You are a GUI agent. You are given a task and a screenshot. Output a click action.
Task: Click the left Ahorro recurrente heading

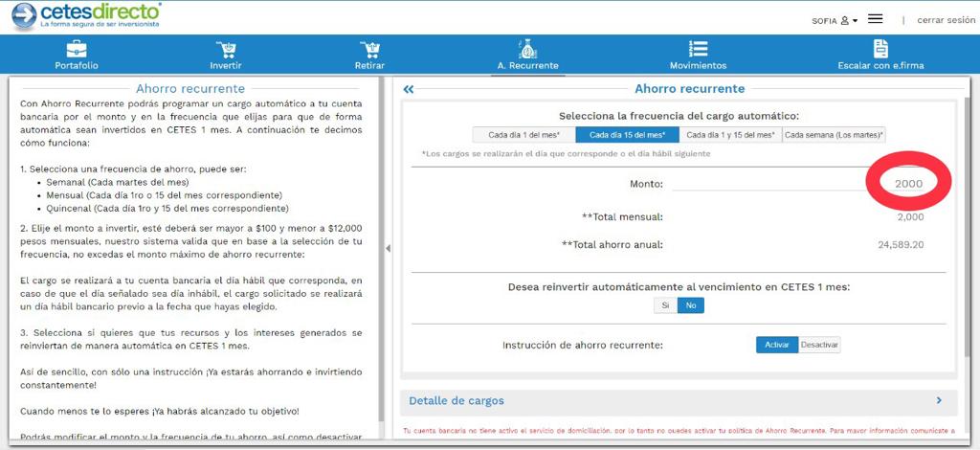190,89
